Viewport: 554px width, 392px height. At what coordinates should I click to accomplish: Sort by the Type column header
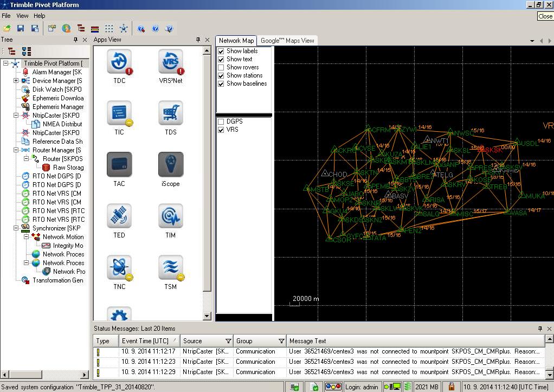[106, 341]
